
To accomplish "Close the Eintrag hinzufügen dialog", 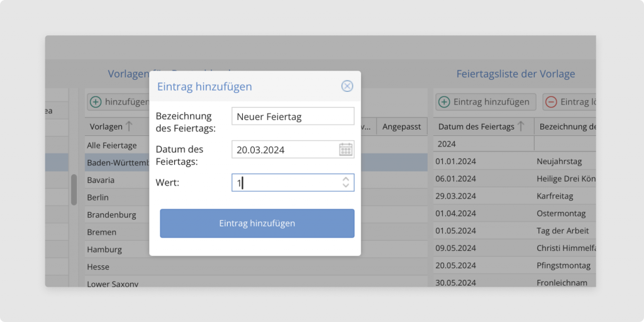I will 347,87.
